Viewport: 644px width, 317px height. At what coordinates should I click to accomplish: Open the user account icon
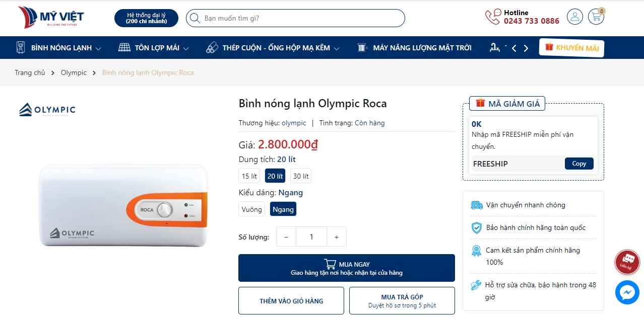point(574,17)
